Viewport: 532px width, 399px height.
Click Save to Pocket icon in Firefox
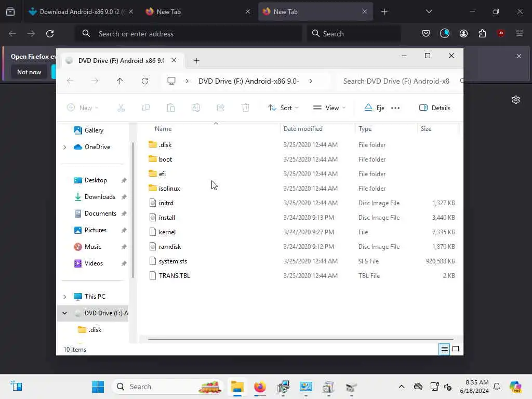tap(426, 33)
